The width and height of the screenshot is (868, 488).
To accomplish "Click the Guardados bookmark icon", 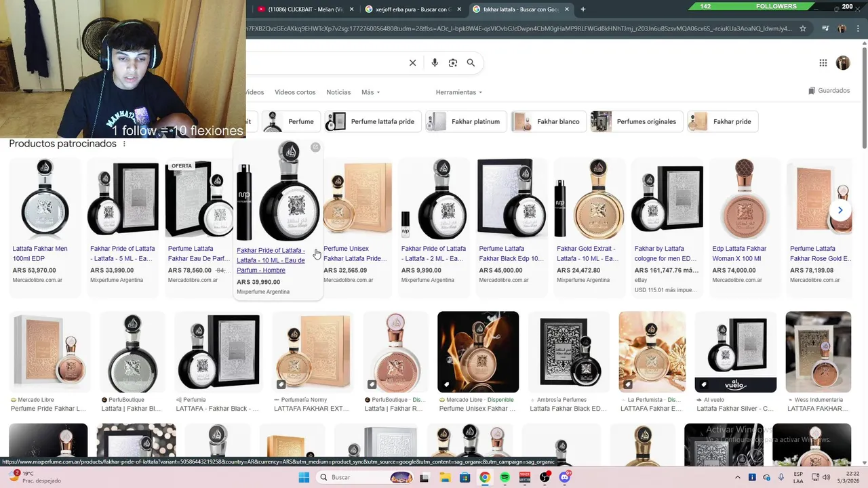I will (x=812, y=91).
